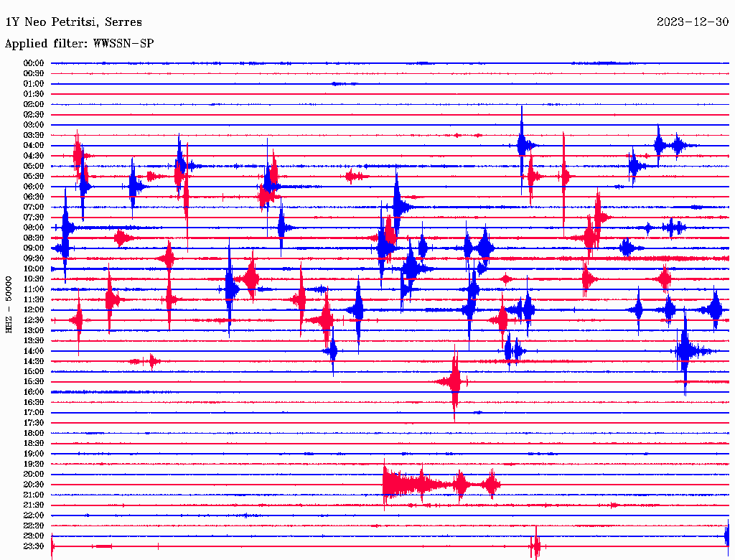Select the 09:30 time label
Screen dimensions: 735x560
pyautogui.click(x=34, y=258)
